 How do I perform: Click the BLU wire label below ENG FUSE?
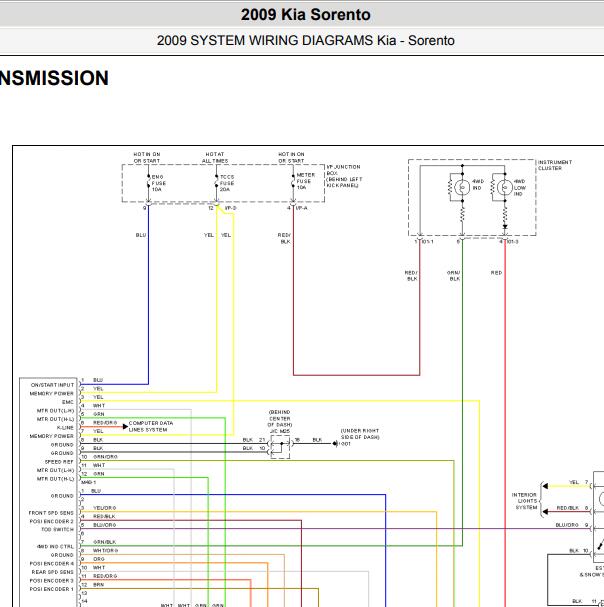(x=141, y=235)
